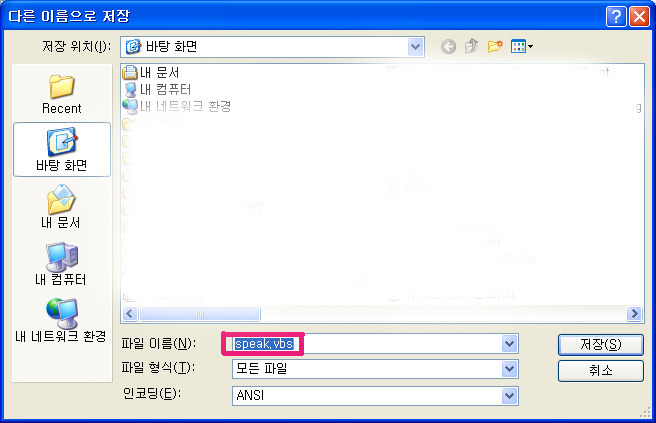Screen dimensions: 656x423
Task: Open the Recent folder shortcut
Action: pos(62,94)
